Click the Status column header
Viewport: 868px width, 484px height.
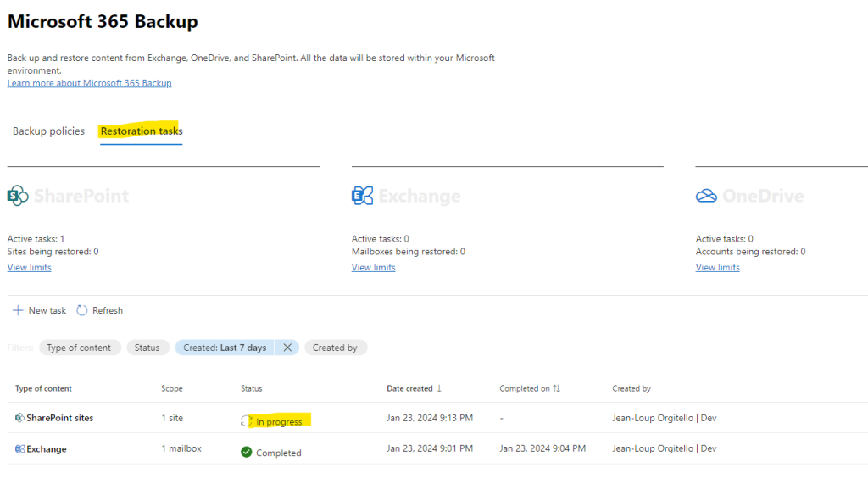[251, 388]
